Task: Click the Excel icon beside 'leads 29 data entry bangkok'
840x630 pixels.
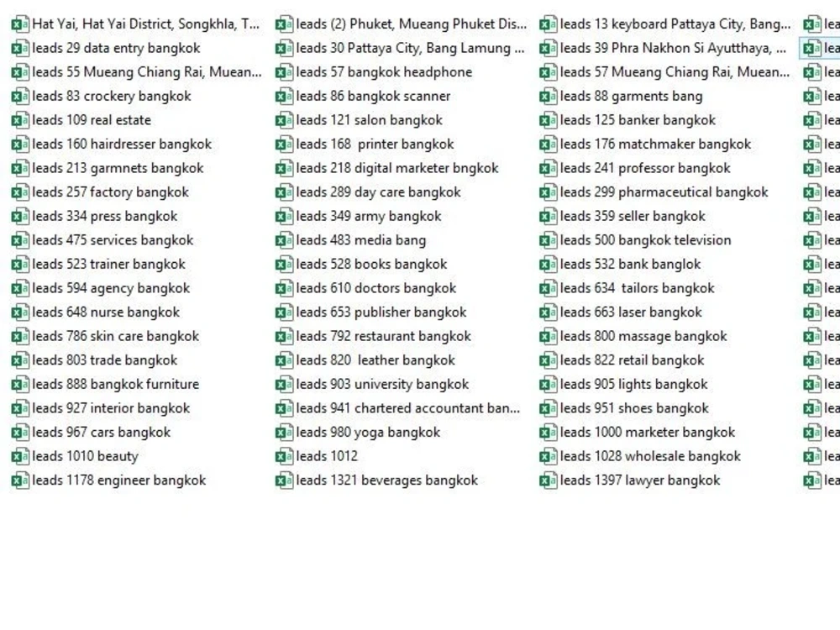Action: tap(20, 48)
